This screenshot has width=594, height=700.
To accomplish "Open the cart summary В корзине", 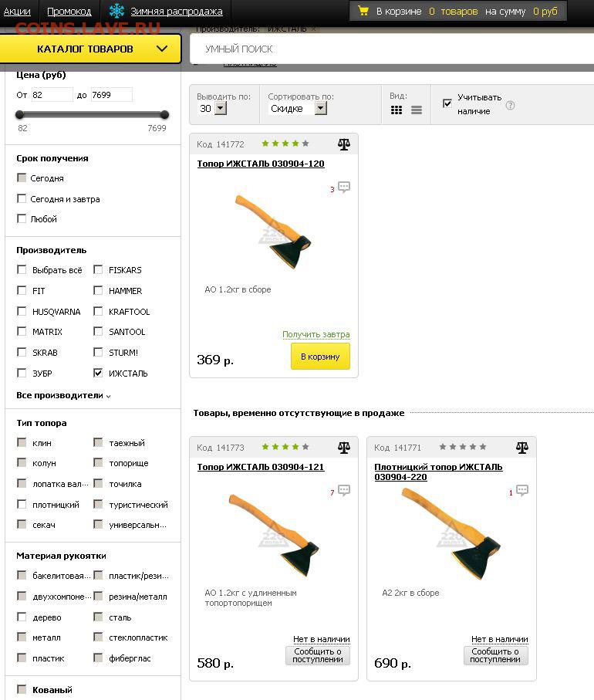I will [458, 11].
